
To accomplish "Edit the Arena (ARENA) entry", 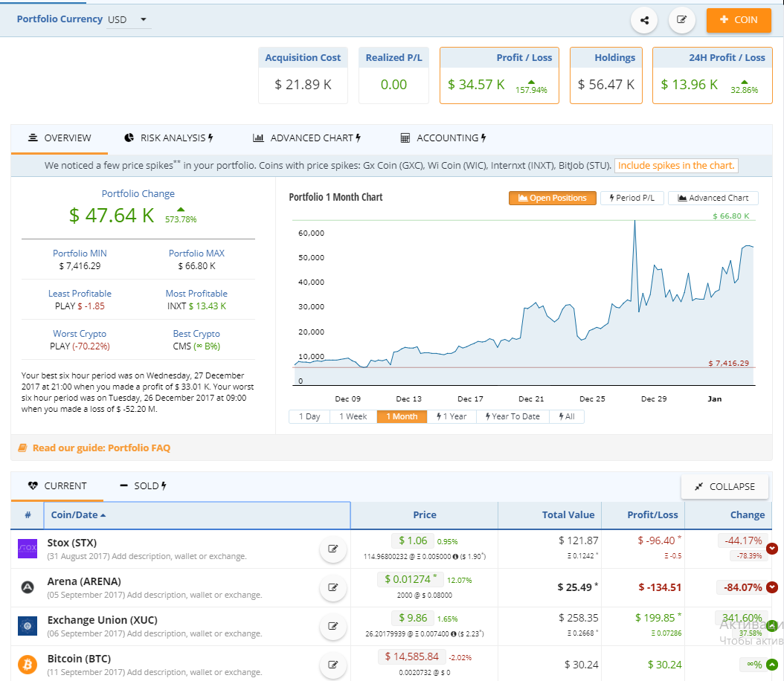I will [332, 588].
